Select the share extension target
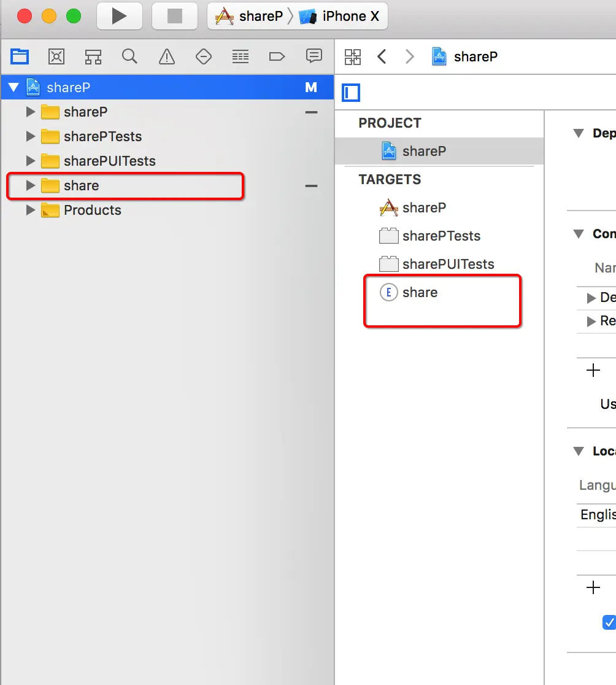This screenshot has width=616, height=685. [x=440, y=292]
